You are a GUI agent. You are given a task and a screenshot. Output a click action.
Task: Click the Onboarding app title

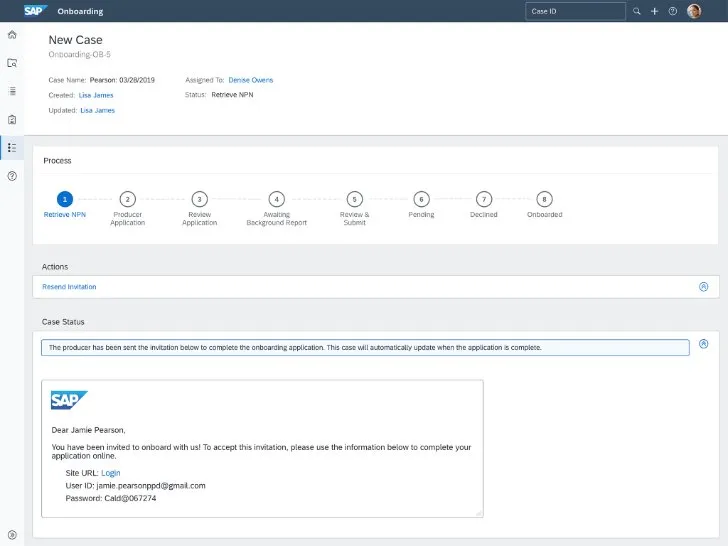pos(80,11)
